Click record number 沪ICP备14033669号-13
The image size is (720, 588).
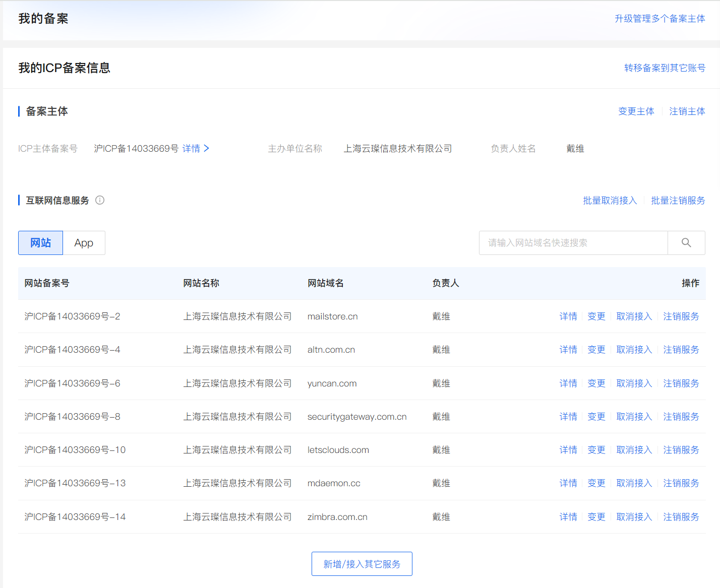75,483
